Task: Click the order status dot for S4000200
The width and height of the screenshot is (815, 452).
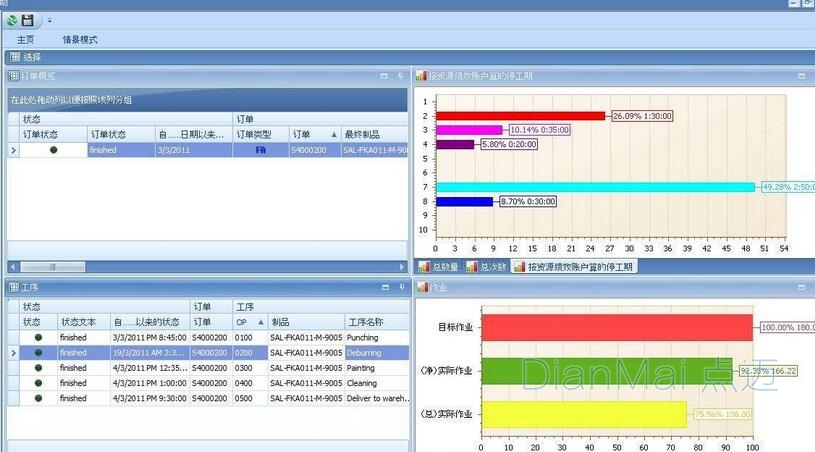Action: pos(53,150)
